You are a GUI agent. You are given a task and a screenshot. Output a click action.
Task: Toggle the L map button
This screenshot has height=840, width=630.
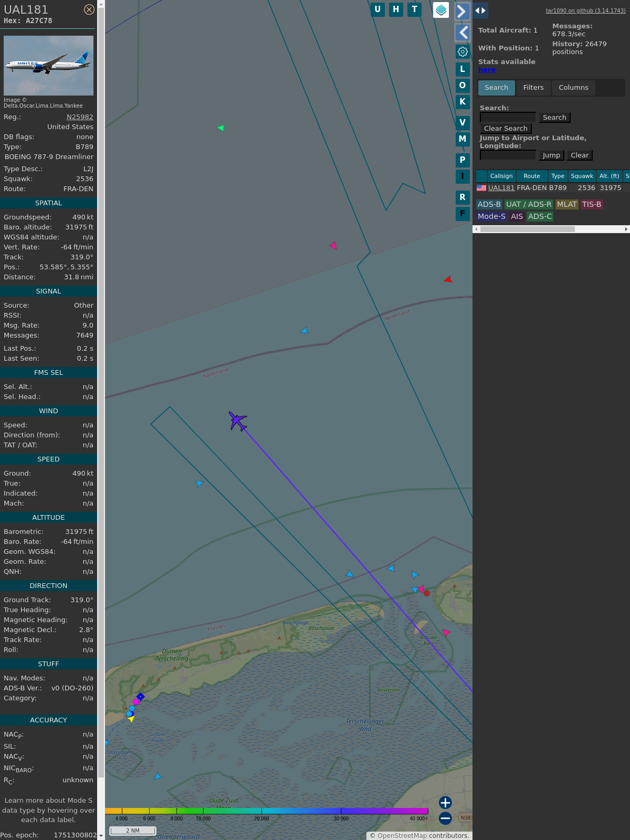click(463, 69)
